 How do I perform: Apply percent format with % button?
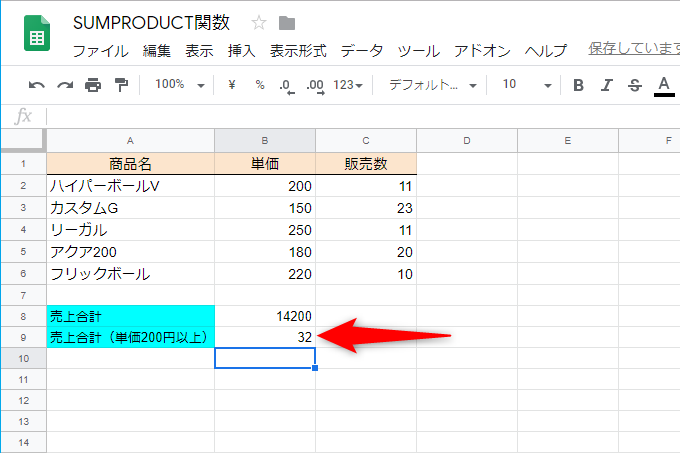point(260,85)
